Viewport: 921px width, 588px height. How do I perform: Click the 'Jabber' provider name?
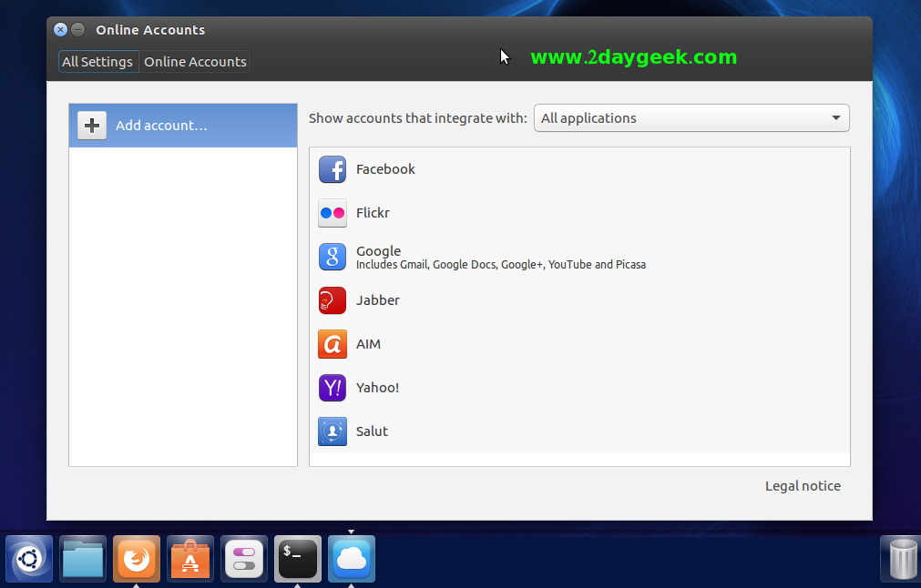click(378, 299)
